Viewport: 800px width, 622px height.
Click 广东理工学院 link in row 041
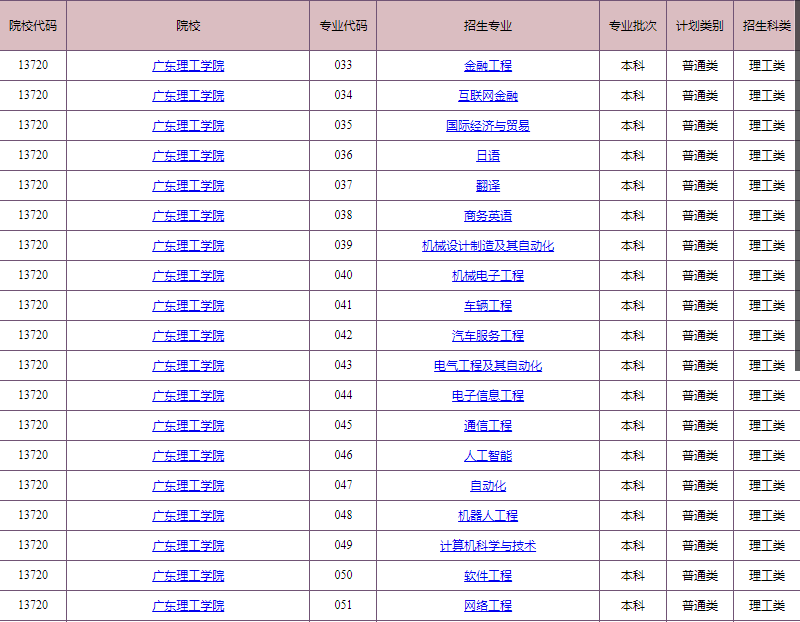coord(188,306)
